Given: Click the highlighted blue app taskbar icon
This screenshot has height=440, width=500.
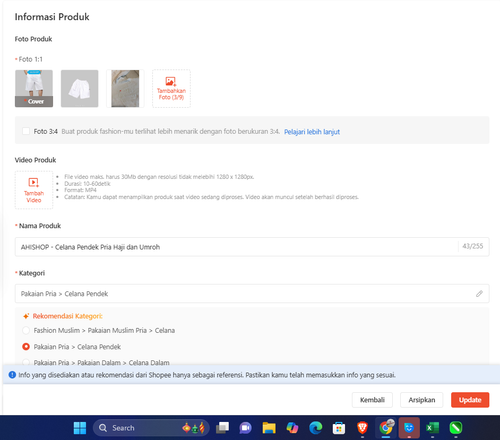Looking at the screenshot, I should click(409, 428).
